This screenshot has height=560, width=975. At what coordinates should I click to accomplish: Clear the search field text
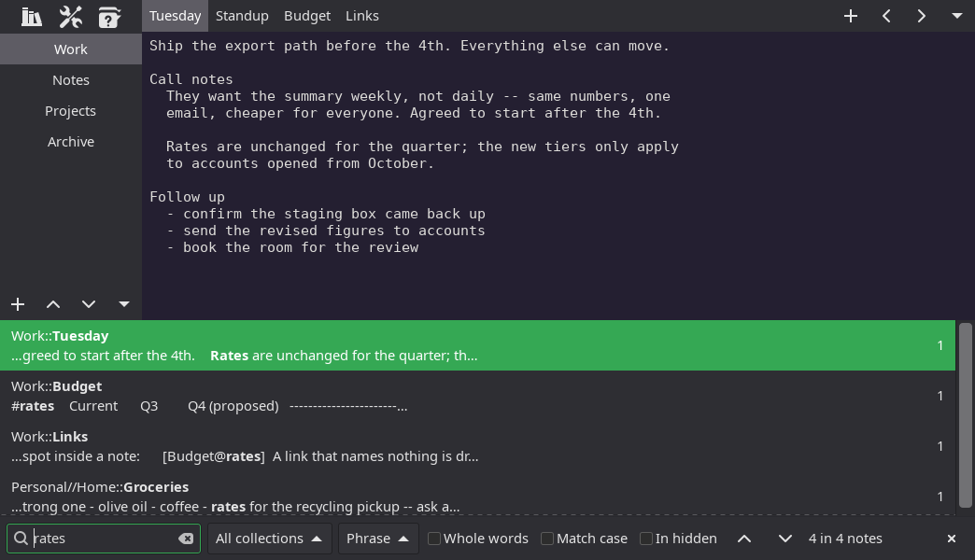[186, 539]
